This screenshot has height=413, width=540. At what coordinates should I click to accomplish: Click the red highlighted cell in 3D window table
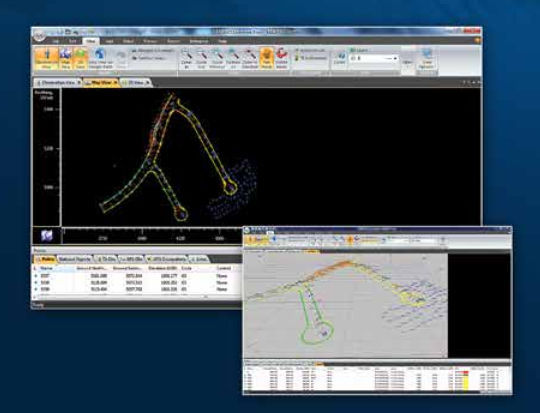(x=465, y=373)
